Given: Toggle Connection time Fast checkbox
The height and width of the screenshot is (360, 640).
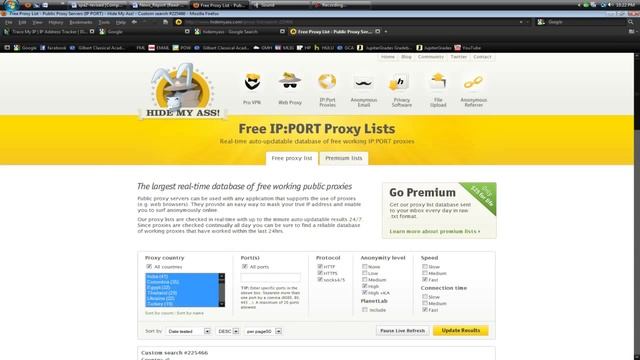Looking at the screenshot, I should [x=425, y=310].
